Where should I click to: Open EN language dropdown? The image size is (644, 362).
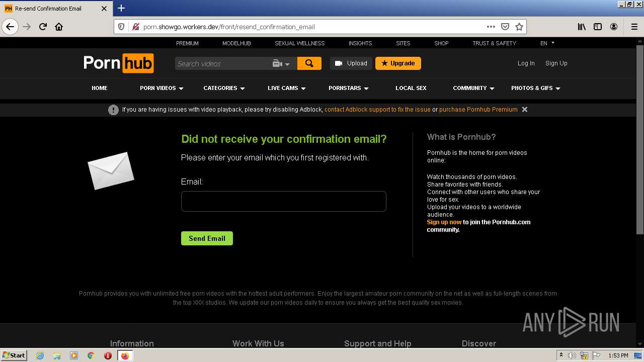[x=547, y=43]
